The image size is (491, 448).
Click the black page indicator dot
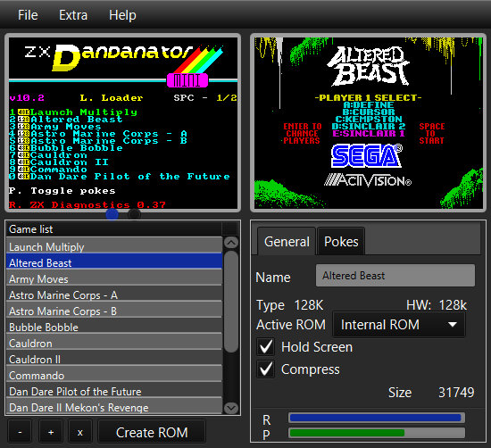pos(134,214)
